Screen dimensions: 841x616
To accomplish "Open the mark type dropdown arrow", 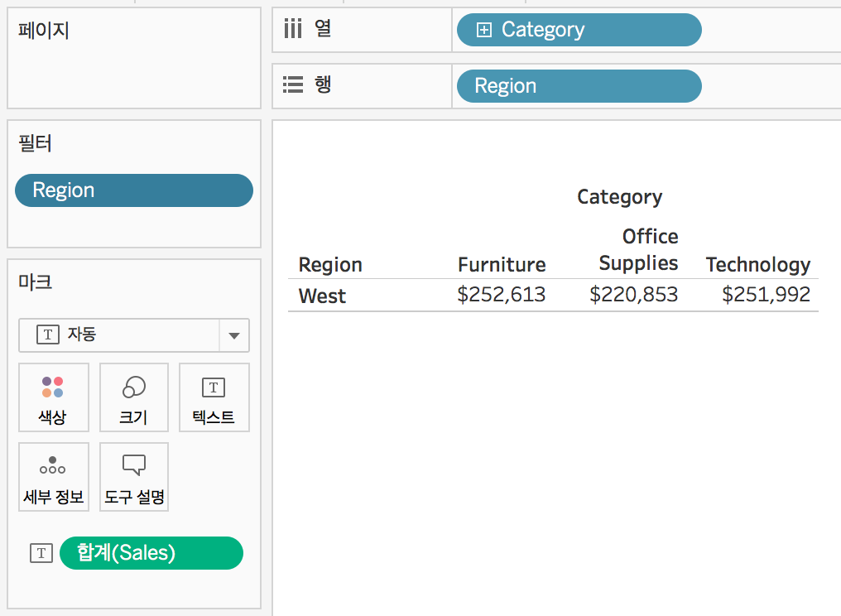I will pos(234,335).
